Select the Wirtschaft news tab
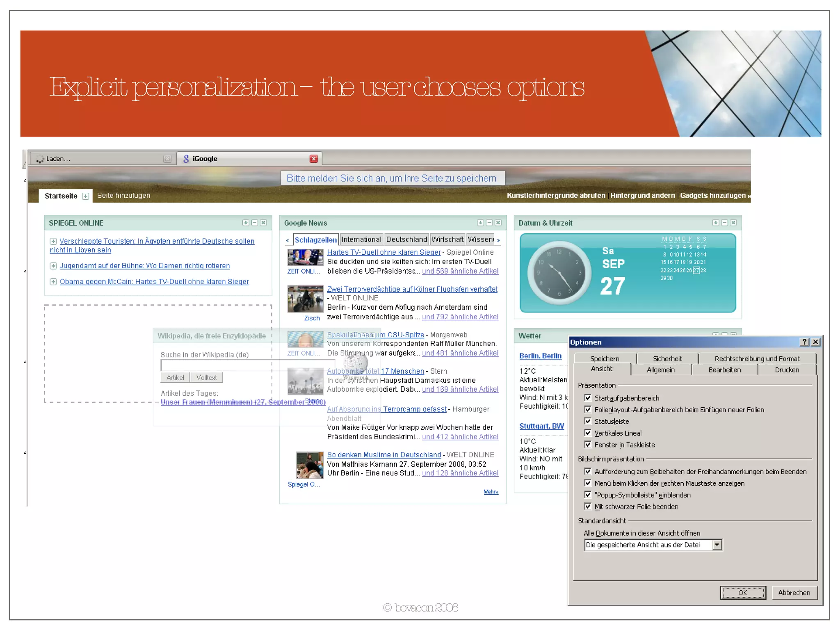This screenshot has height=630, width=840. 447,240
